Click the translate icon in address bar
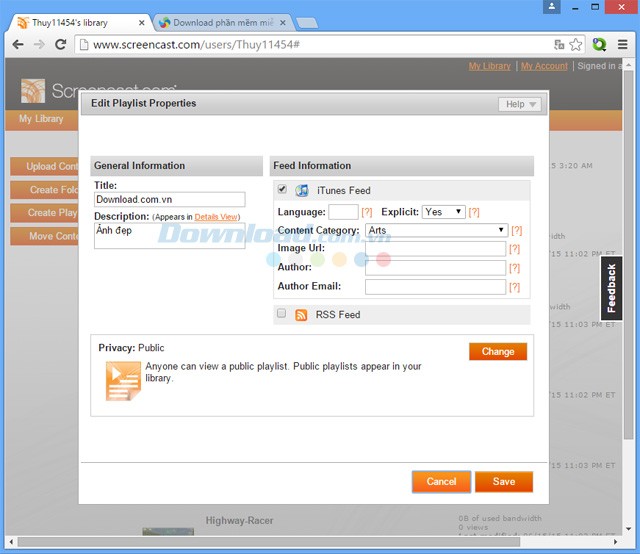640x554 pixels. click(559, 44)
